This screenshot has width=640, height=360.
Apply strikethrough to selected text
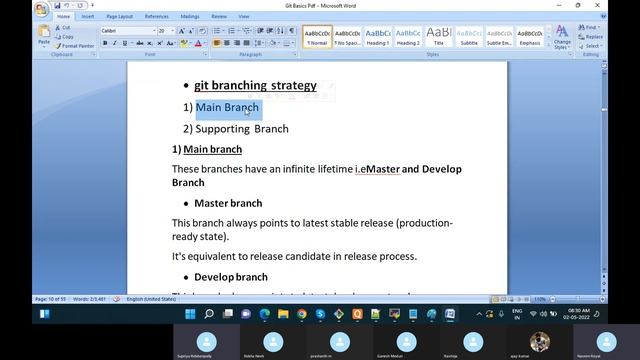pyautogui.click(x=140, y=43)
